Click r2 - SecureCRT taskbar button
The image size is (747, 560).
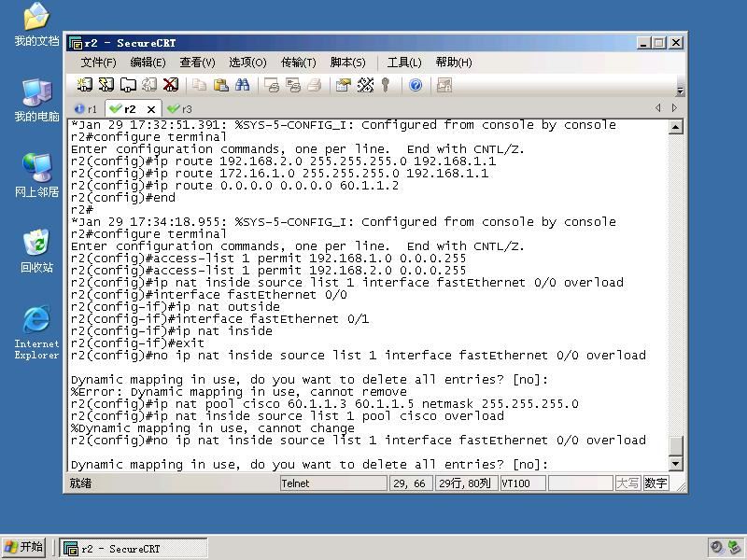(x=134, y=548)
